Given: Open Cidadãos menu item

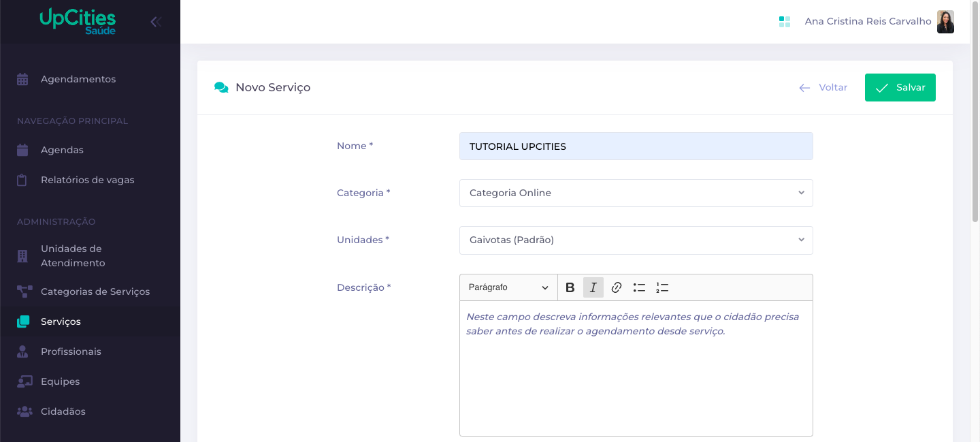Looking at the screenshot, I should [x=63, y=411].
